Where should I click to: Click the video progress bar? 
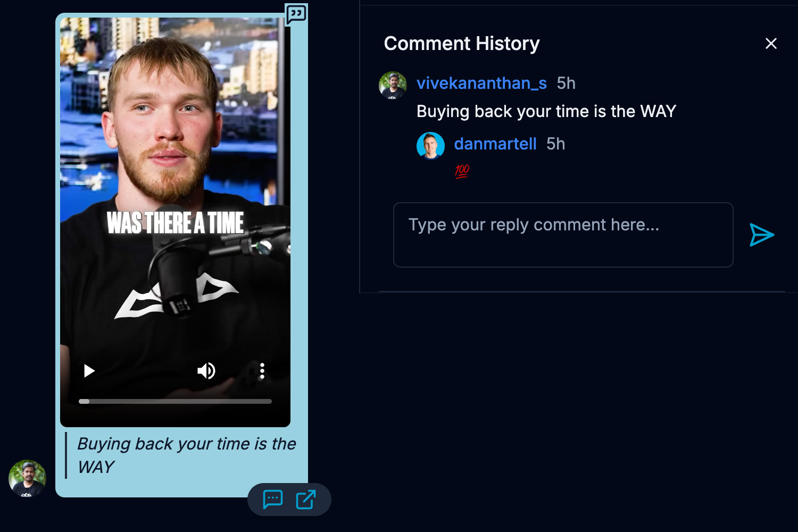pos(175,401)
